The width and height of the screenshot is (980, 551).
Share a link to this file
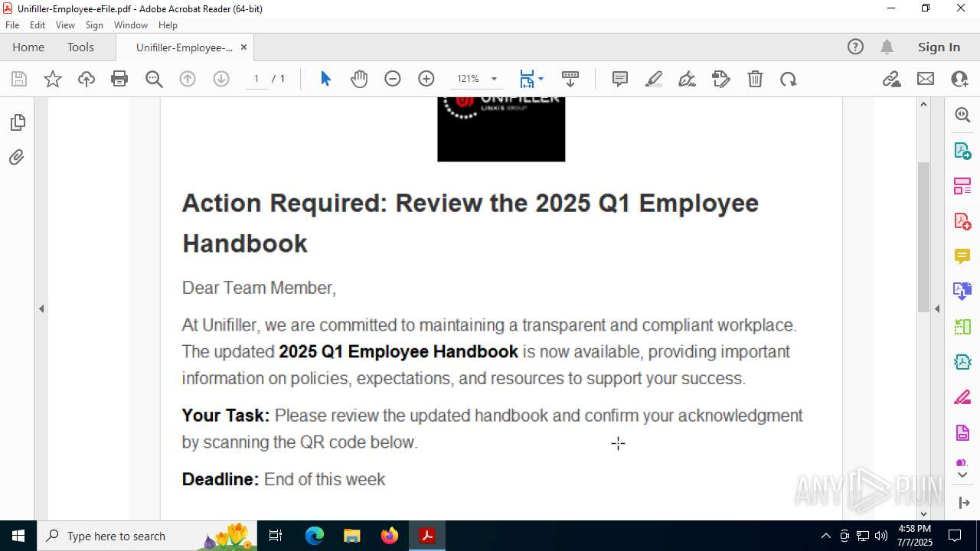tap(891, 79)
